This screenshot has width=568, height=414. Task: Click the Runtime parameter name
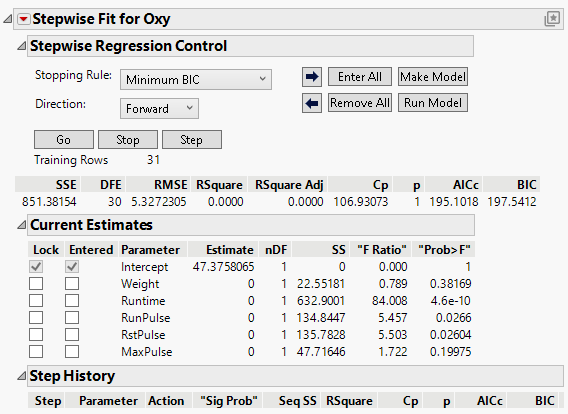tap(143, 301)
